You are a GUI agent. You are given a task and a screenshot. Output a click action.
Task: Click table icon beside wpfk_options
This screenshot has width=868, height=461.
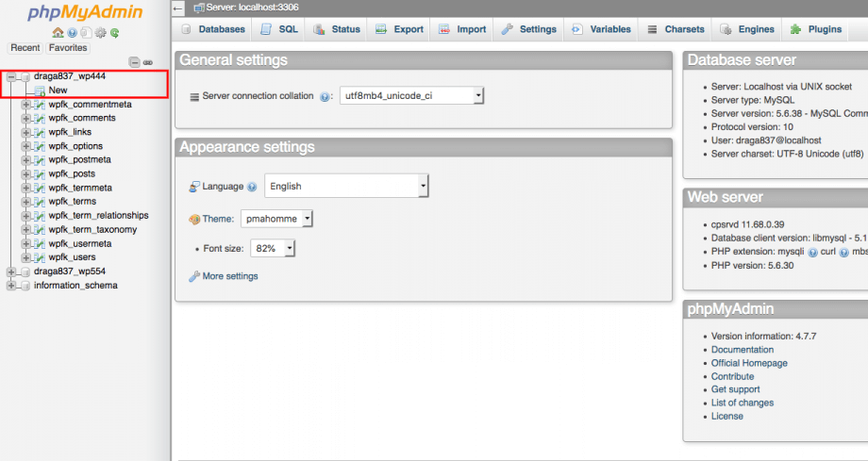point(40,146)
